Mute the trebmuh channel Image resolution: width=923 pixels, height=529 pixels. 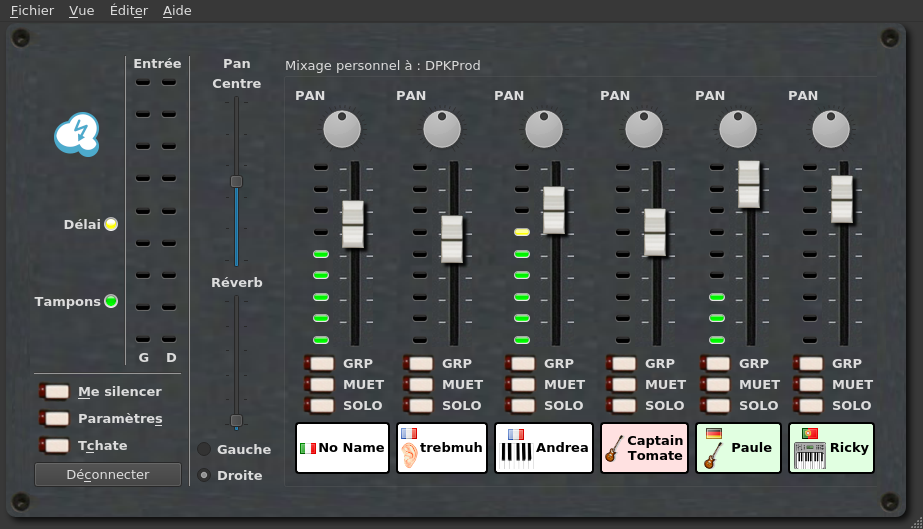[419, 385]
